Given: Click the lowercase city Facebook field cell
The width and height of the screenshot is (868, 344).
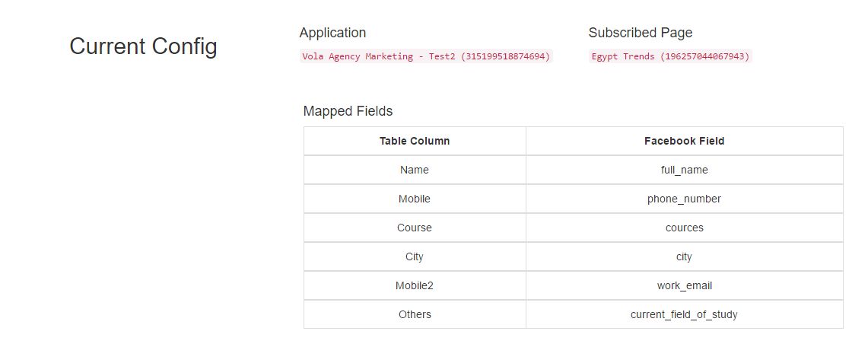Looking at the screenshot, I should pos(684,256).
